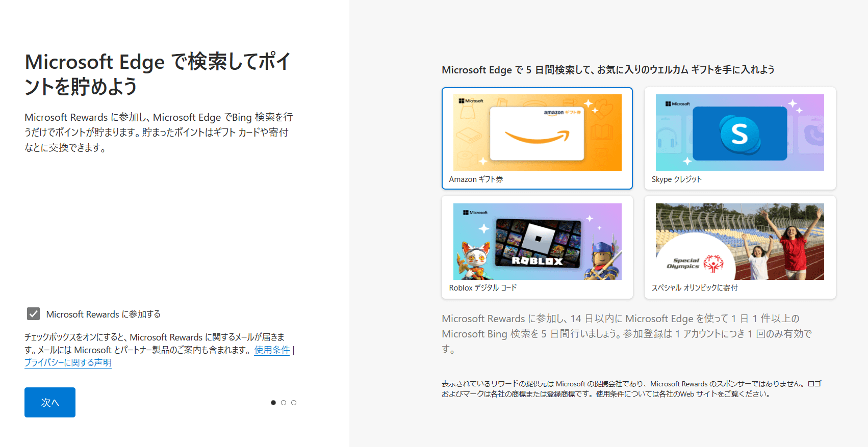Click the Amazon smile arrow logo
Viewport: 868px width, 447px height.
[x=537, y=137]
